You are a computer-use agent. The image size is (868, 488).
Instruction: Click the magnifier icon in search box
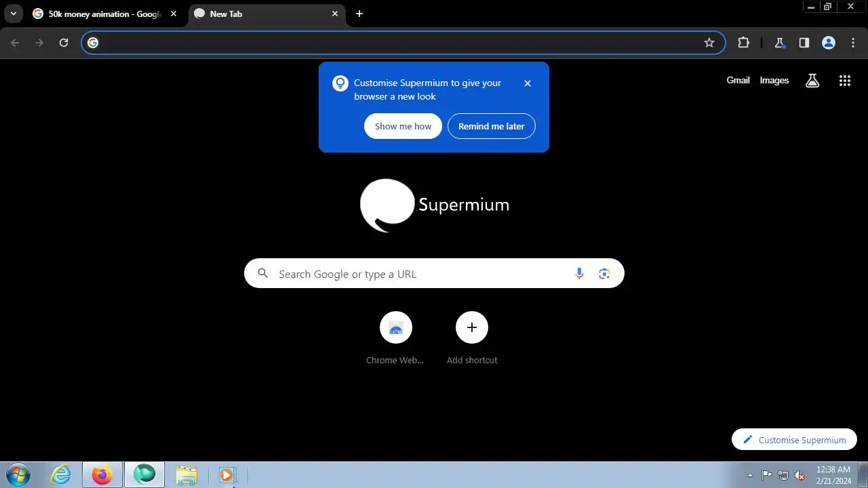263,273
